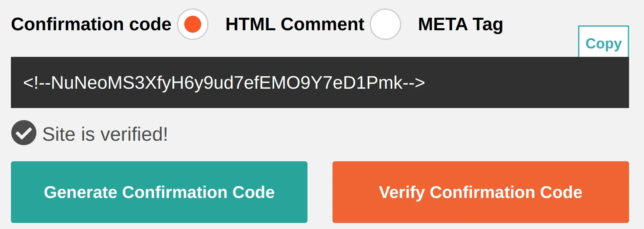
Task: Copy the confirmation code via teal-outlined button
Action: 603,43
